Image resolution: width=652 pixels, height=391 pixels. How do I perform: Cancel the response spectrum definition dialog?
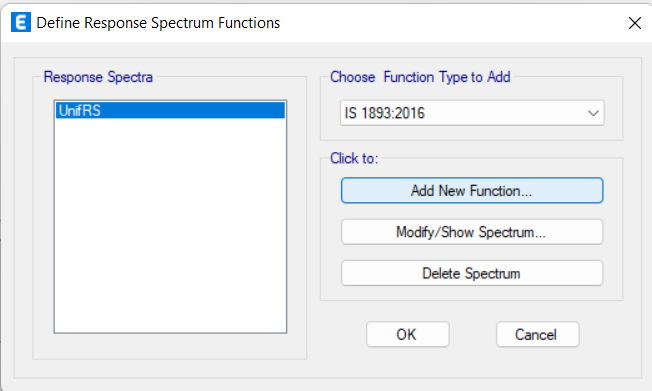[x=537, y=334]
